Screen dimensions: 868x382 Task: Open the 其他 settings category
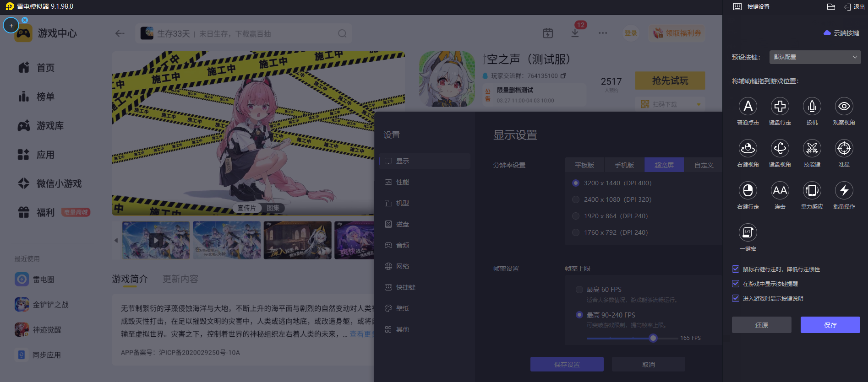click(425, 329)
